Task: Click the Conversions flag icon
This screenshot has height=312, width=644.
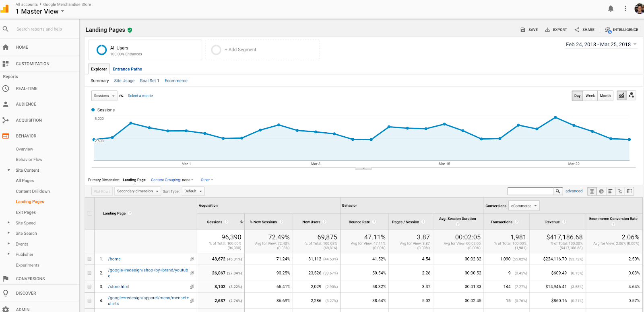Action: (6, 279)
